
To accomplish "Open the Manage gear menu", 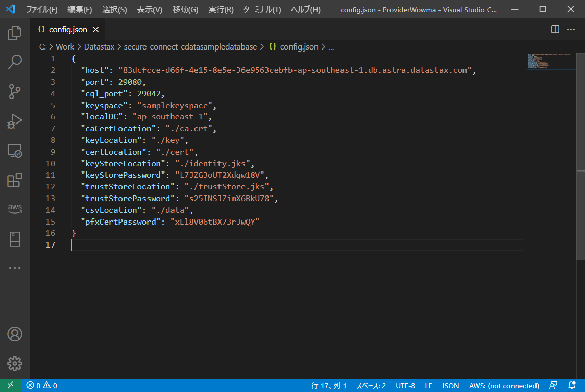I will tap(15, 363).
